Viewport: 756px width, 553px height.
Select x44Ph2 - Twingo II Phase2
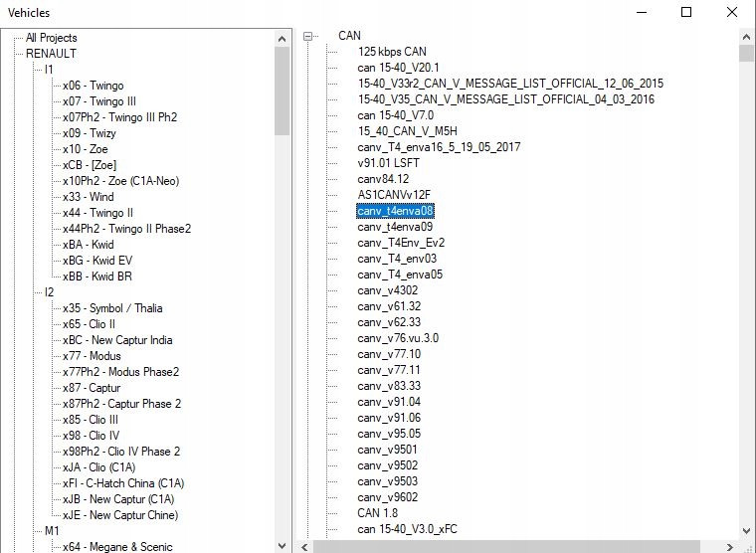126,229
